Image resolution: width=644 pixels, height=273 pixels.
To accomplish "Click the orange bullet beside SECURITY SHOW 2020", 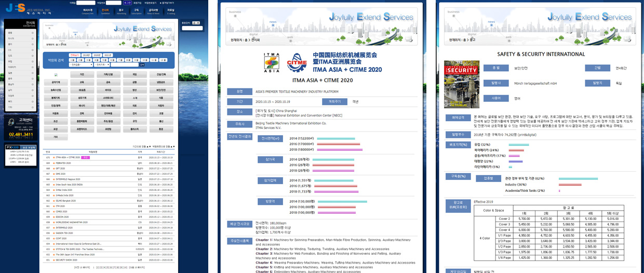I will pos(54,260).
